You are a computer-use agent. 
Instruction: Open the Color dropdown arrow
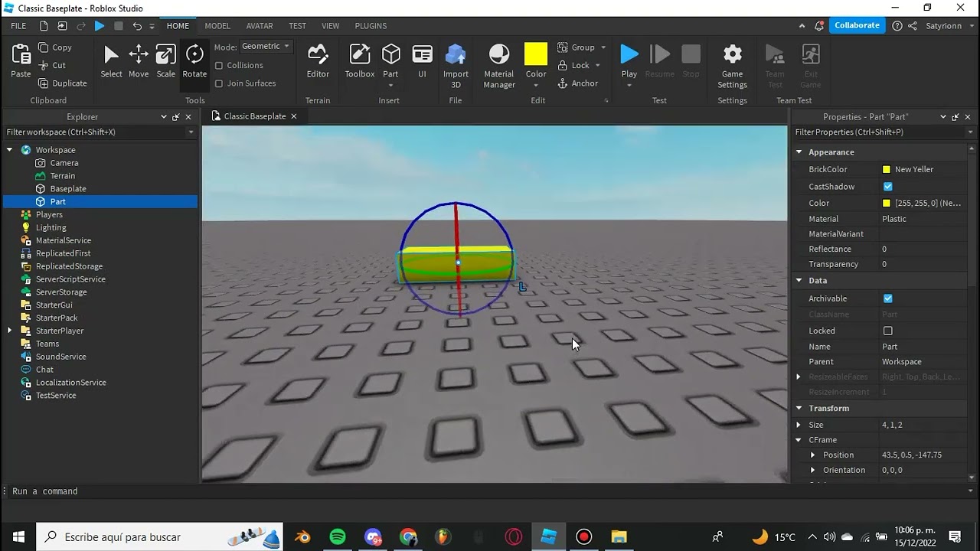tap(536, 85)
